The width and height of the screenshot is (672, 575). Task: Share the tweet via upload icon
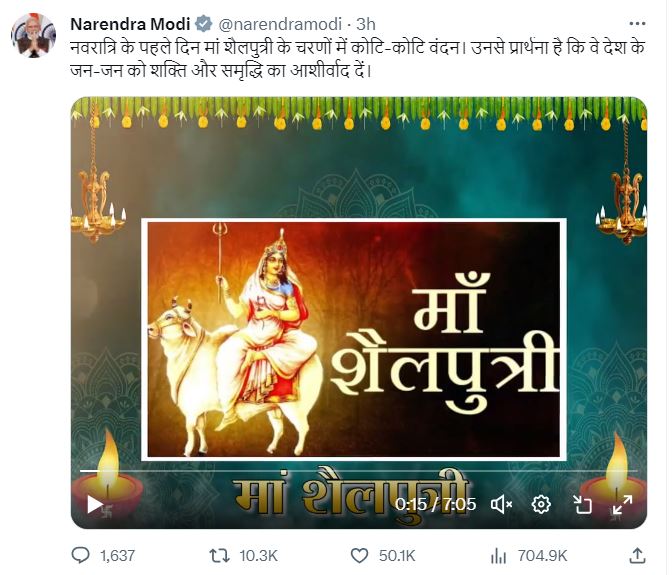(x=637, y=554)
